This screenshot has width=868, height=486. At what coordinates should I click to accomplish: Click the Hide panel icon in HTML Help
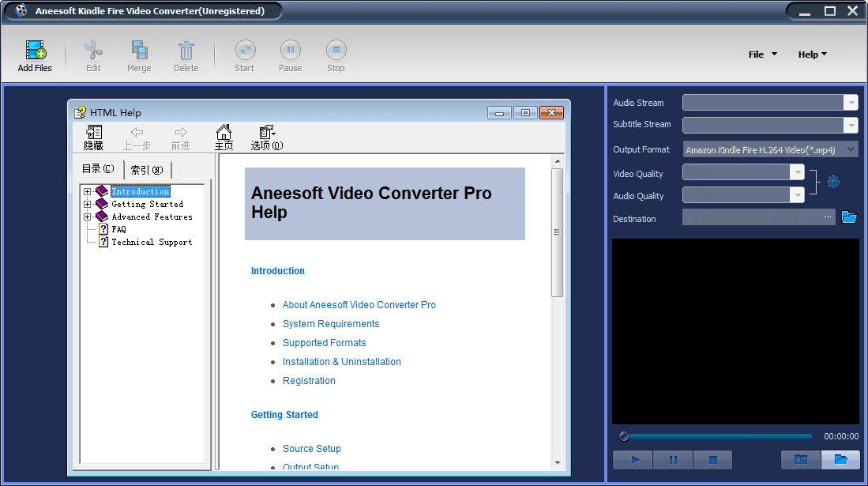pyautogui.click(x=94, y=133)
